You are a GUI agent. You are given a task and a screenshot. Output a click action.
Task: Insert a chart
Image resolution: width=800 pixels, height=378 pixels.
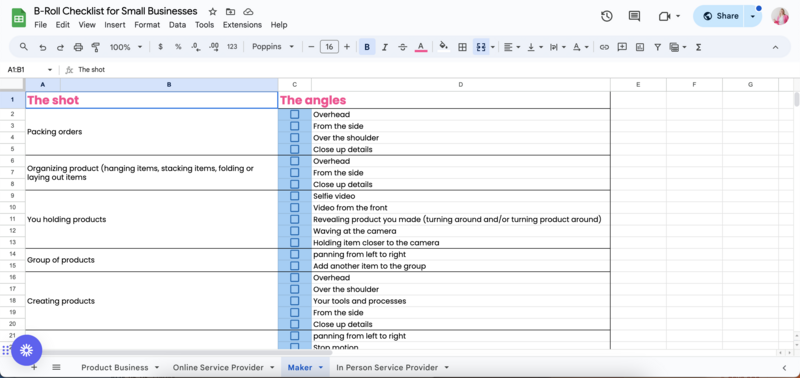(640, 47)
